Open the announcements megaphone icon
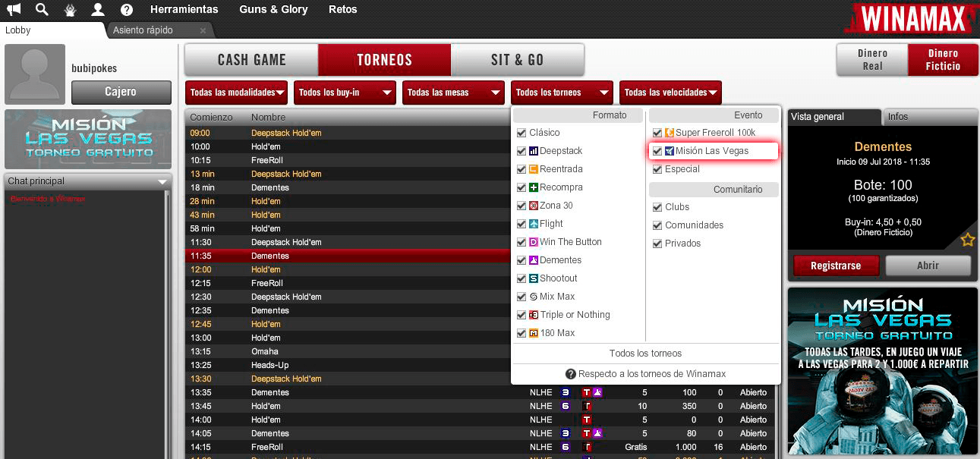 [14, 10]
